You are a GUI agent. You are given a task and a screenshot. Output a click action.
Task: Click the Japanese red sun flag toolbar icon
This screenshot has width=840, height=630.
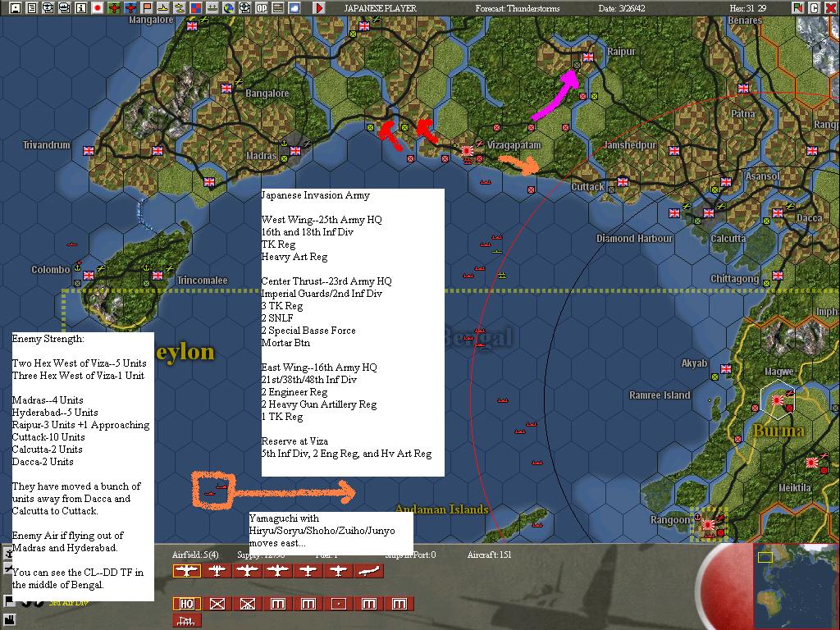click(98, 8)
